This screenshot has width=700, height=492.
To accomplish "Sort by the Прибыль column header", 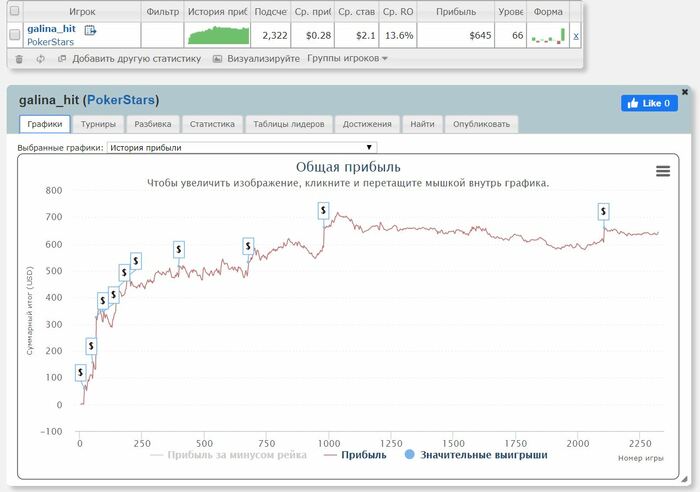I will tap(456, 12).
